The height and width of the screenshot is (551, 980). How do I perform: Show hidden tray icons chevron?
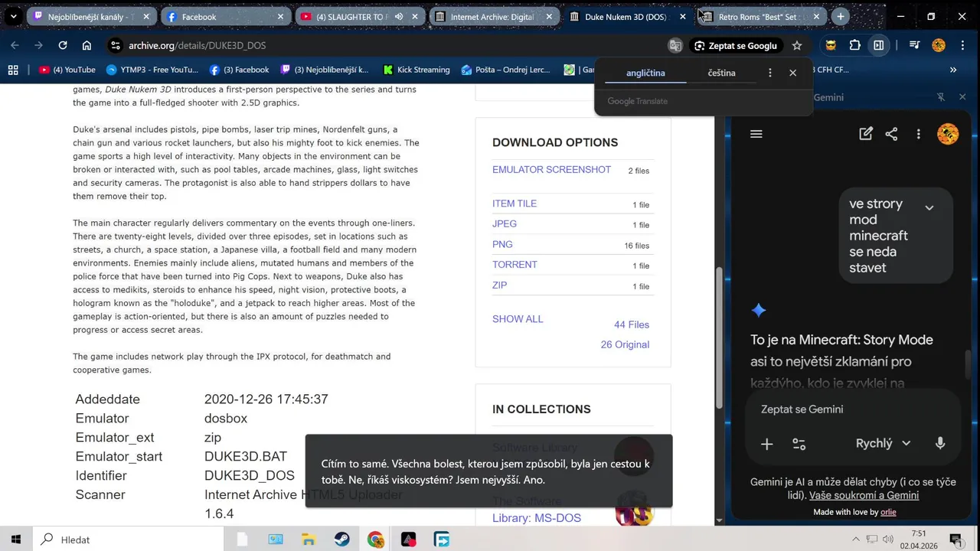(856, 540)
